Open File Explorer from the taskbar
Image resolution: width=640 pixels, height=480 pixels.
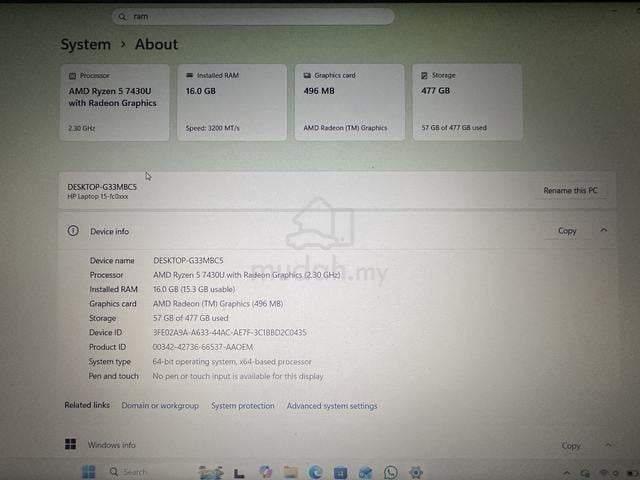(x=290, y=472)
